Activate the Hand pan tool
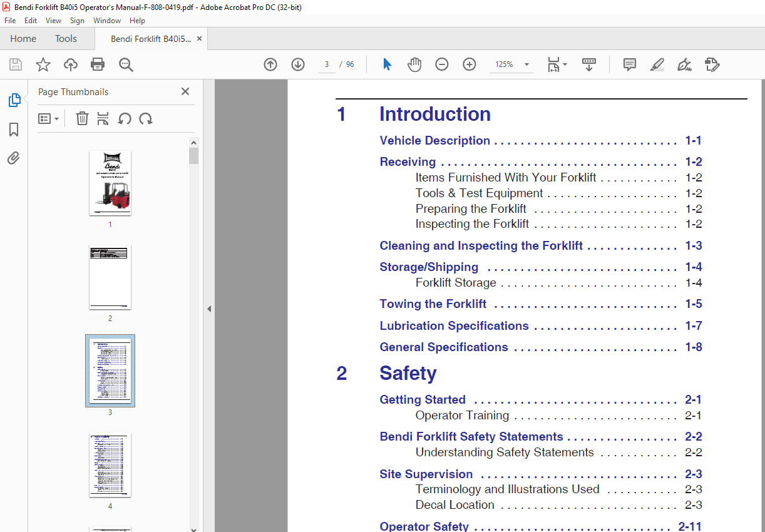 coord(414,64)
